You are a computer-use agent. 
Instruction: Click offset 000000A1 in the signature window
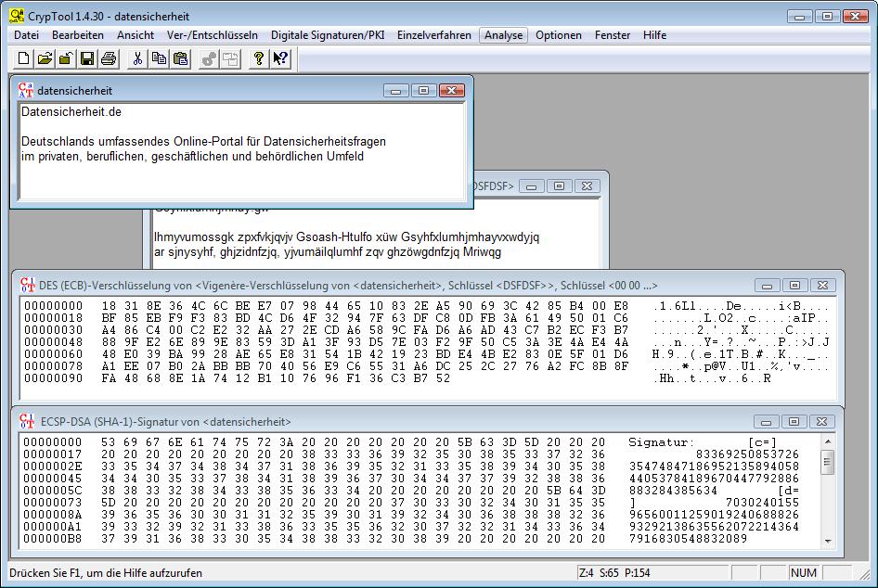[53, 527]
